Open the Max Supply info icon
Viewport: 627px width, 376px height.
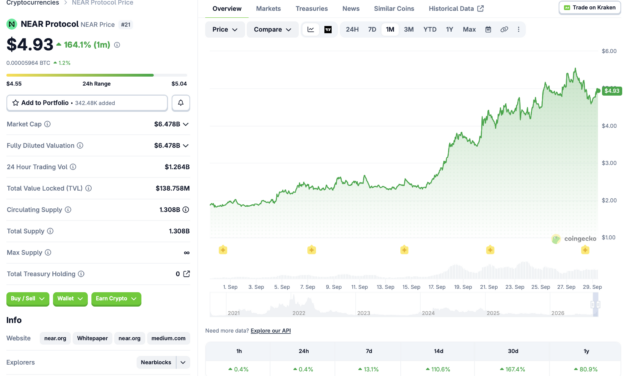click(48, 252)
